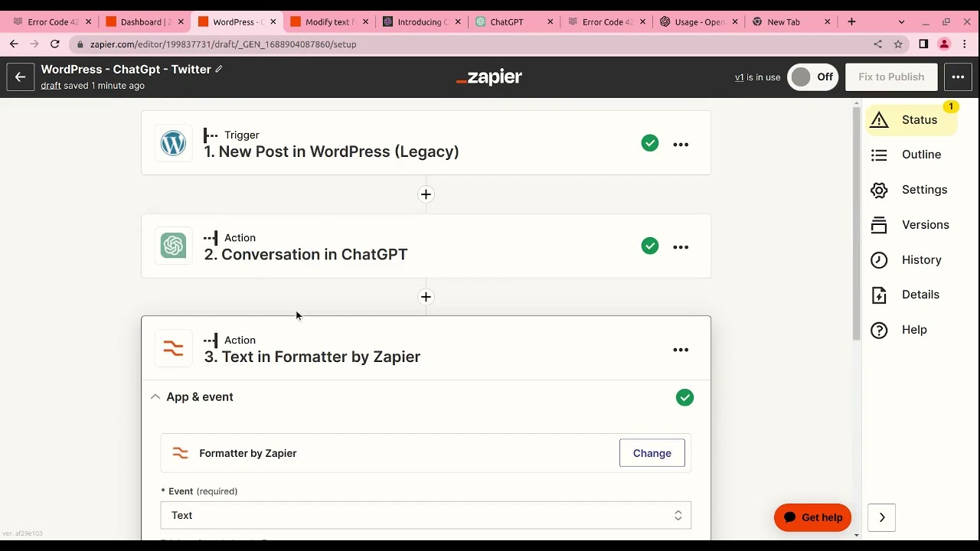Close the ChatGPT browser tab

(x=550, y=22)
